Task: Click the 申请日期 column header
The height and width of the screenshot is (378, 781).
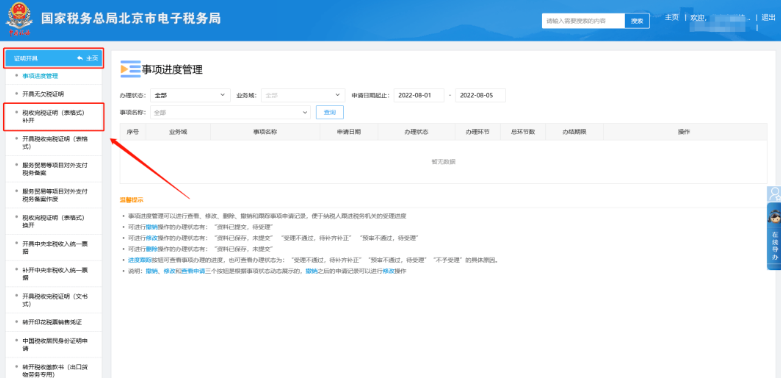Action: [x=349, y=132]
